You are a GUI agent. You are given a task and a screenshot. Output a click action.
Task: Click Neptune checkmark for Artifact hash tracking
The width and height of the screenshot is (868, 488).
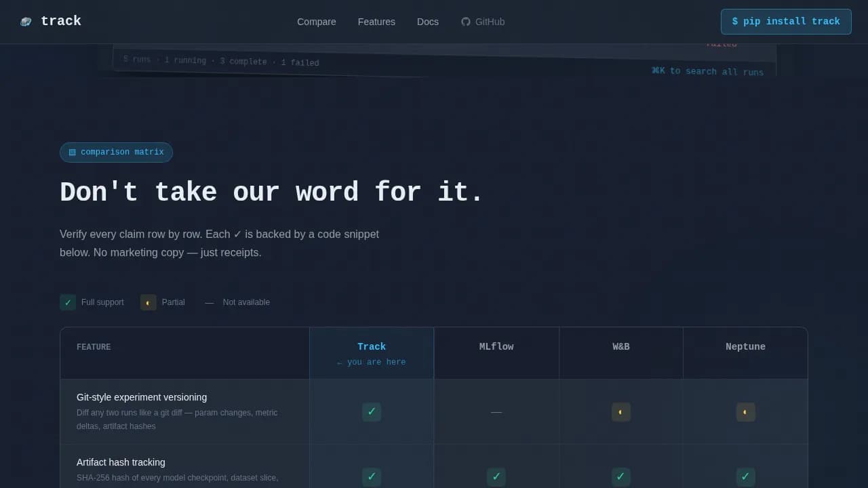[x=745, y=476]
